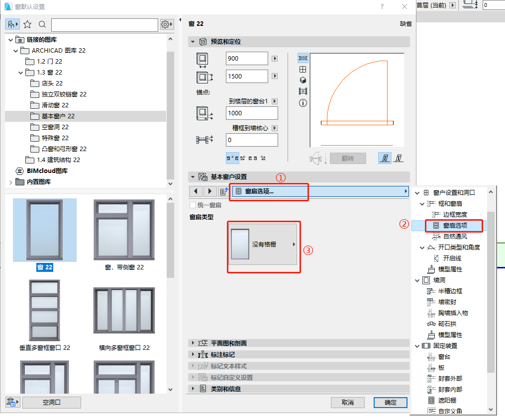
Task: Select the 窗, 带侧窗 22 thumbnail
Action: [x=123, y=229]
